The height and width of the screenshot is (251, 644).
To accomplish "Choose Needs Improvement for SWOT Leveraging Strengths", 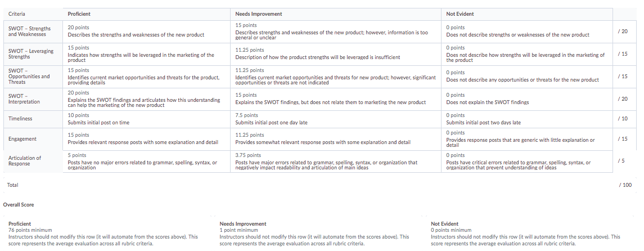I will point(336,53).
